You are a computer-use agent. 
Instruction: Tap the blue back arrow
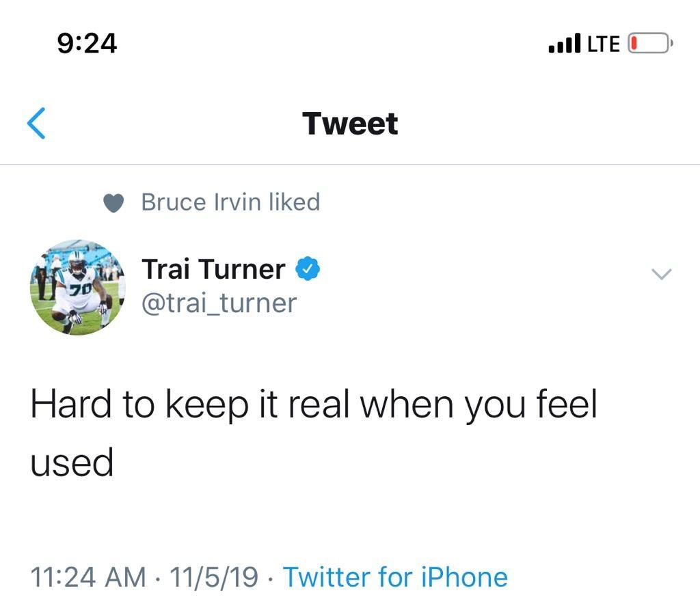pyautogui.click(x=36, y=123)
